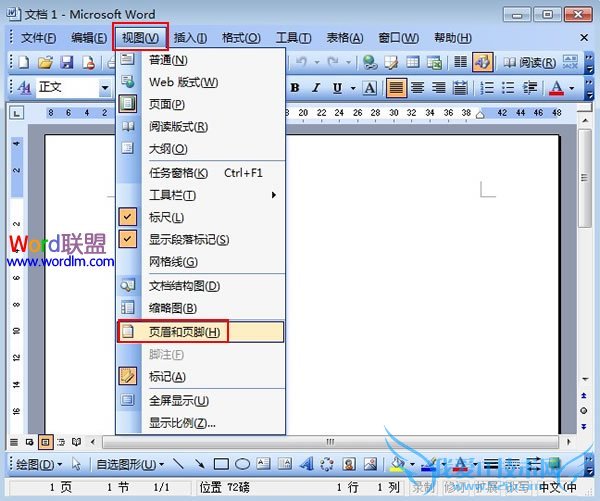Viewport: 600px width, 501px height.
Task: Click the Open folder icon
Action: coord(46,62)
